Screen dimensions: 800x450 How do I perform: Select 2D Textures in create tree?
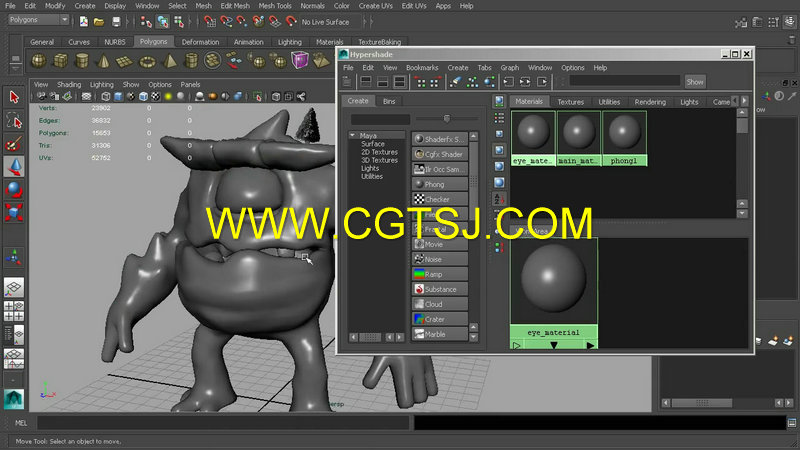[x=379, y=152]
